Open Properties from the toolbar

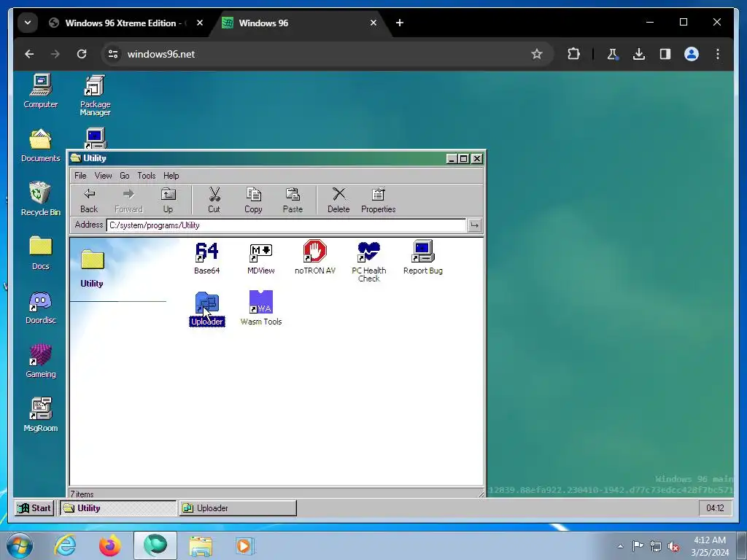[x=379, y=200]
